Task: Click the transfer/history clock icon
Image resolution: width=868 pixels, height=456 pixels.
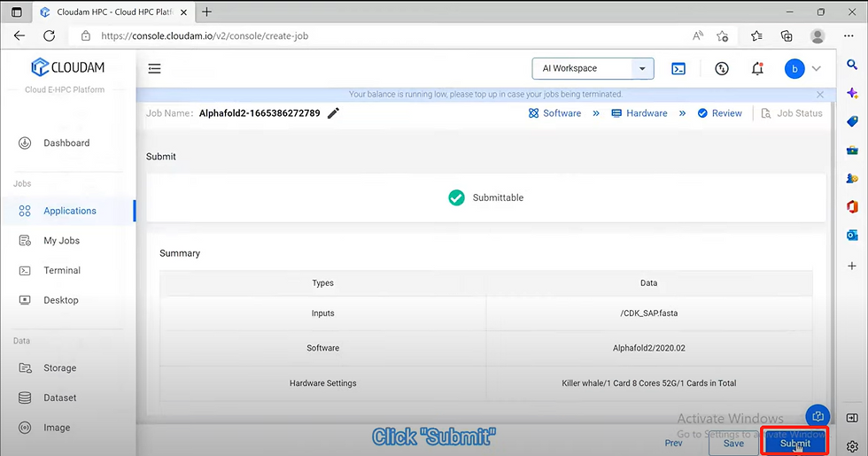Action: click(721, 69)
